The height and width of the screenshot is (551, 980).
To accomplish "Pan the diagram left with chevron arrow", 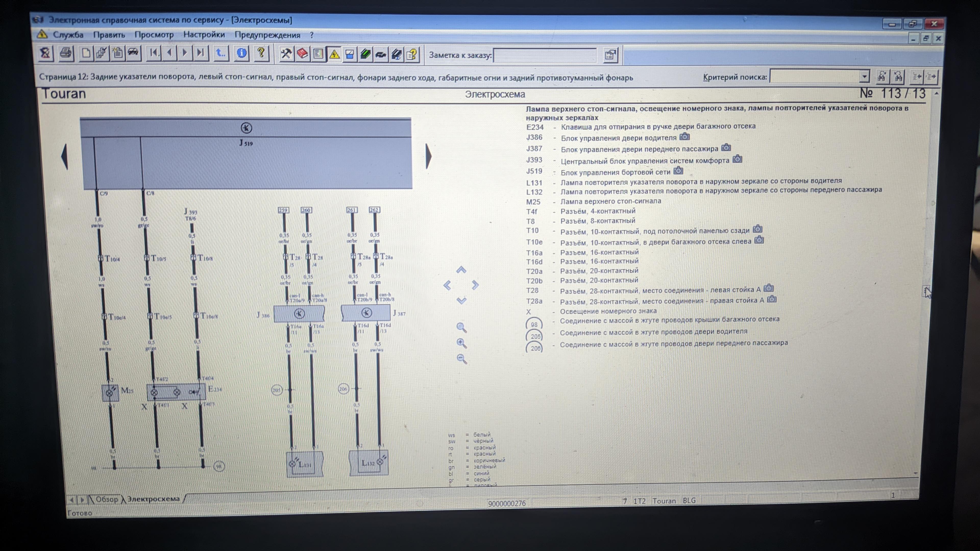I will (x=447, y=285).
